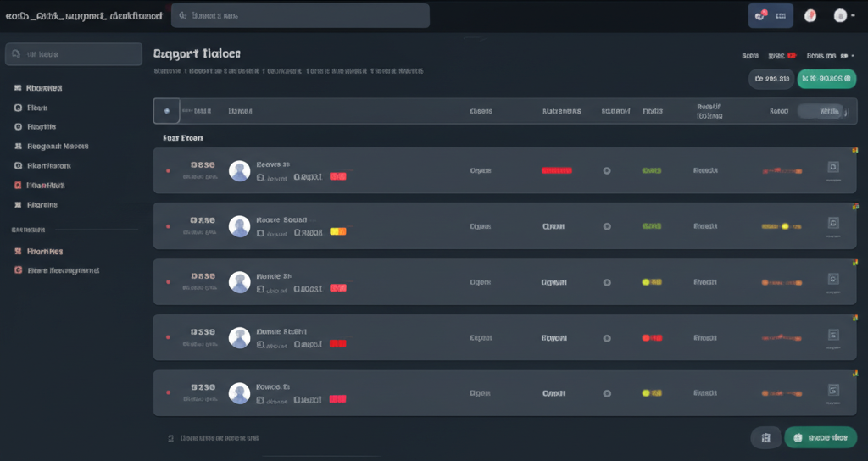Click the red progress bar in the first row
Screen dimensions: 868x461
pyautogui.click(x=556, y=170)
